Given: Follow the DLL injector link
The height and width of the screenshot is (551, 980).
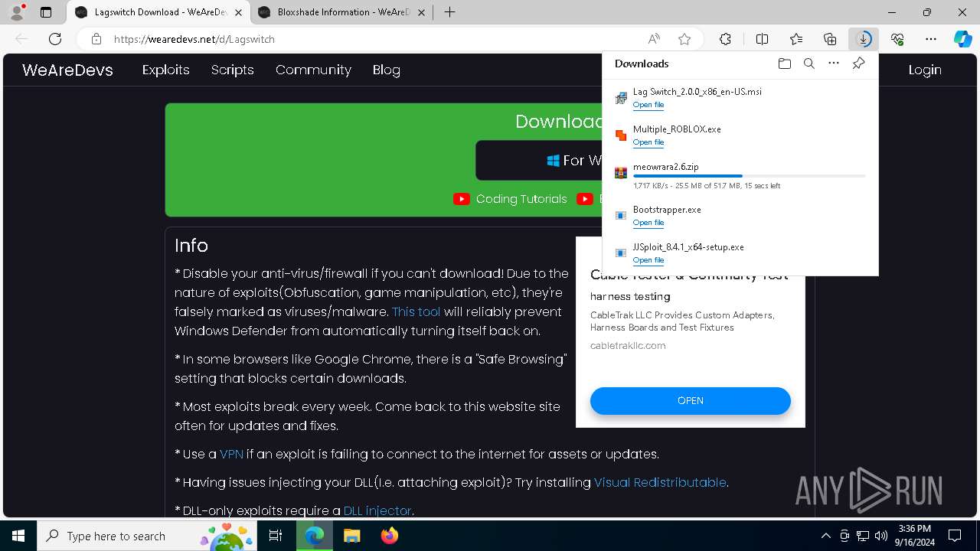Looking at the screenshot, I should [x=377, y=510].
